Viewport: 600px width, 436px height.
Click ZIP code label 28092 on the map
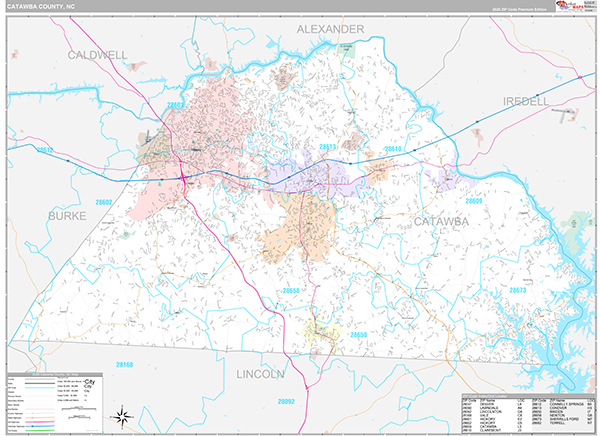coord(286,402)
